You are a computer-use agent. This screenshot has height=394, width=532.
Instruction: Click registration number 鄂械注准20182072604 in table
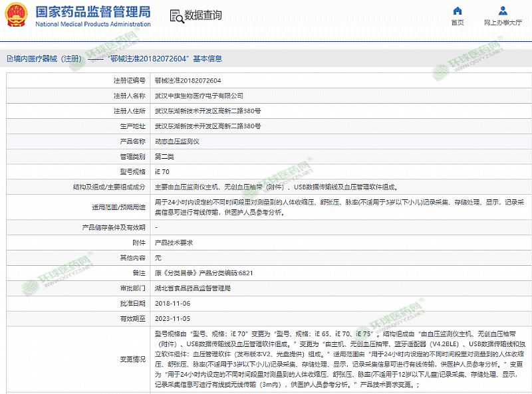point(188,80)
